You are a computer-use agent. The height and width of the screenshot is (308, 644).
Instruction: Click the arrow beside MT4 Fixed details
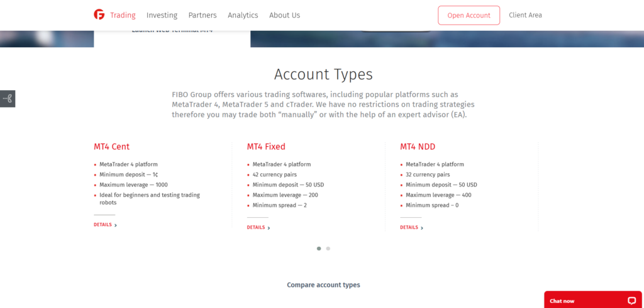pos(269,228)
